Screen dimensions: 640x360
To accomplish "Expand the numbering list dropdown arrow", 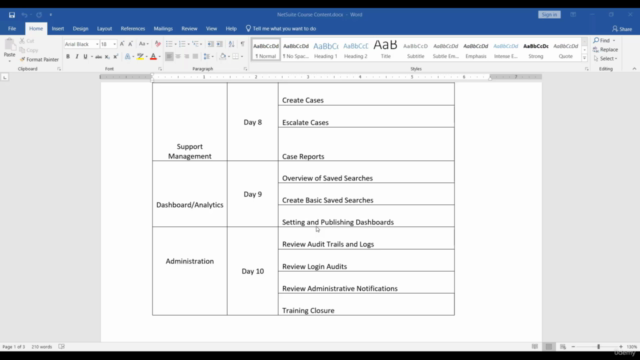I will tap(188, 44).
